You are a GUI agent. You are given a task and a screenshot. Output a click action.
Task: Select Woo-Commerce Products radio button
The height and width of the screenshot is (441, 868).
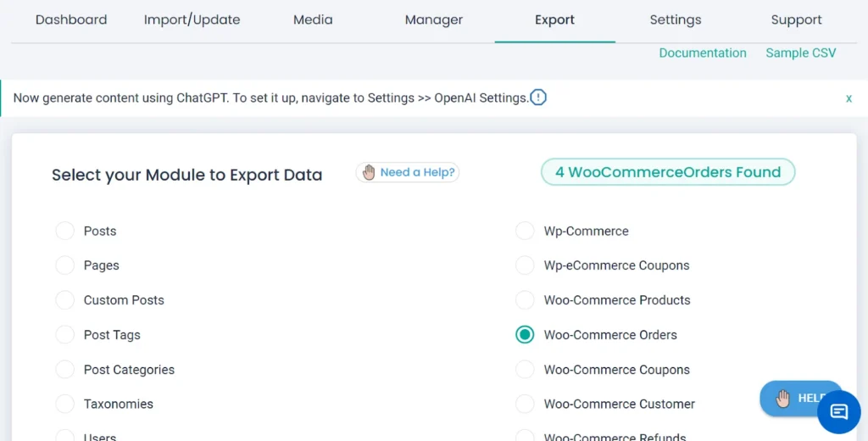pos(526,300)
